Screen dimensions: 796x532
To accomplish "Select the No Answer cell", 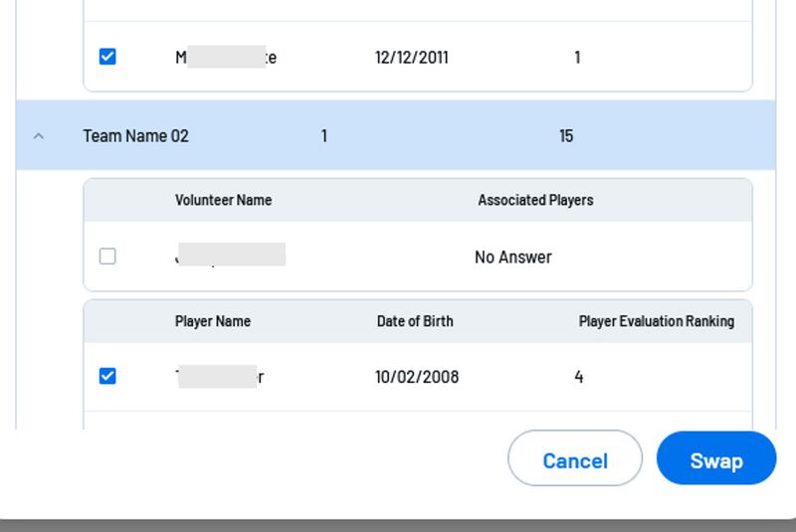I will pos(512,258).
